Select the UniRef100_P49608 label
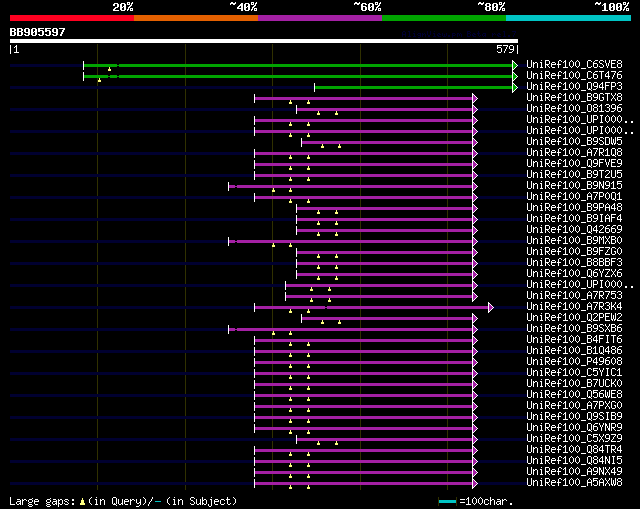 click(574, 362)
